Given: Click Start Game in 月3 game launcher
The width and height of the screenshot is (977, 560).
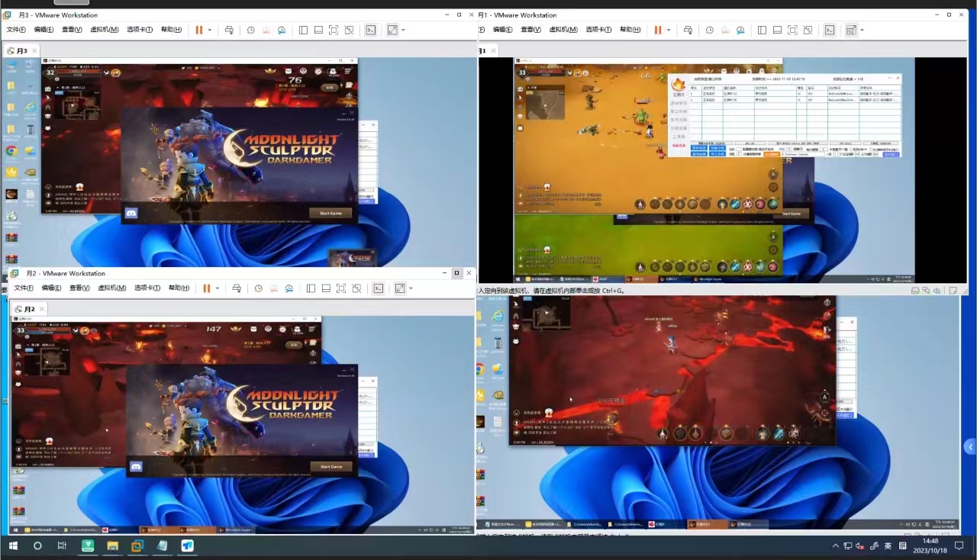Looking at the screenshot, I should [x=331, y=213].
